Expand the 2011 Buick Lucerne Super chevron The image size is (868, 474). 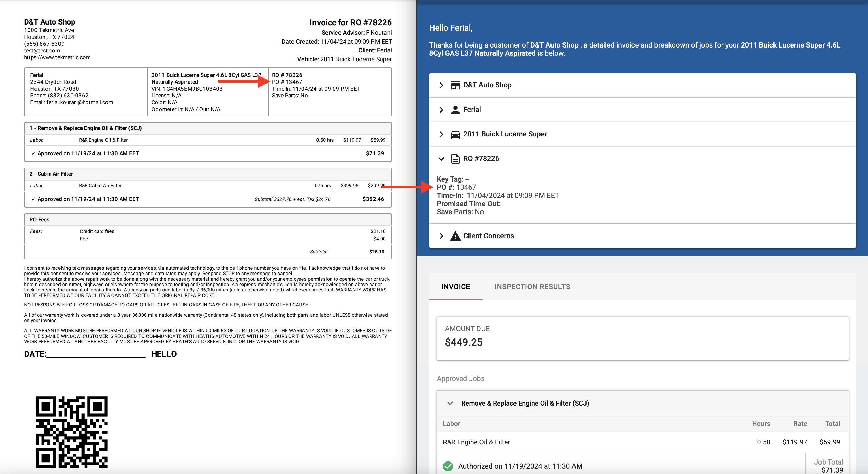coord(441,134)
